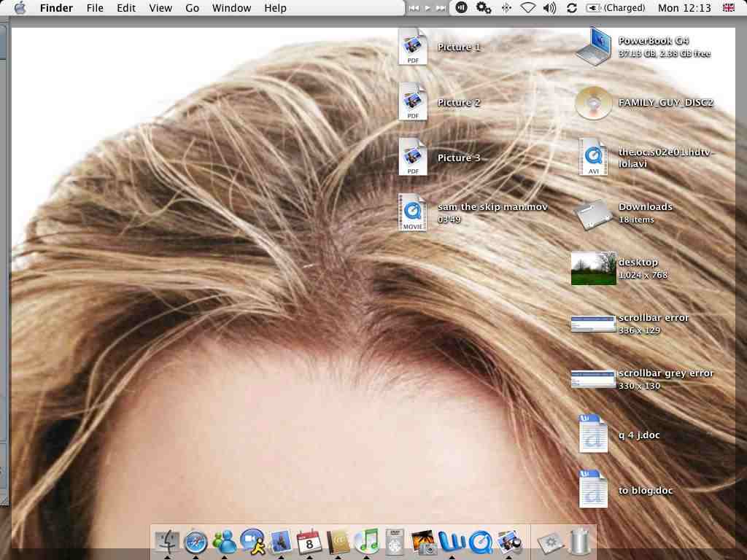Skip to next track in menu bar

click(441, 8)
